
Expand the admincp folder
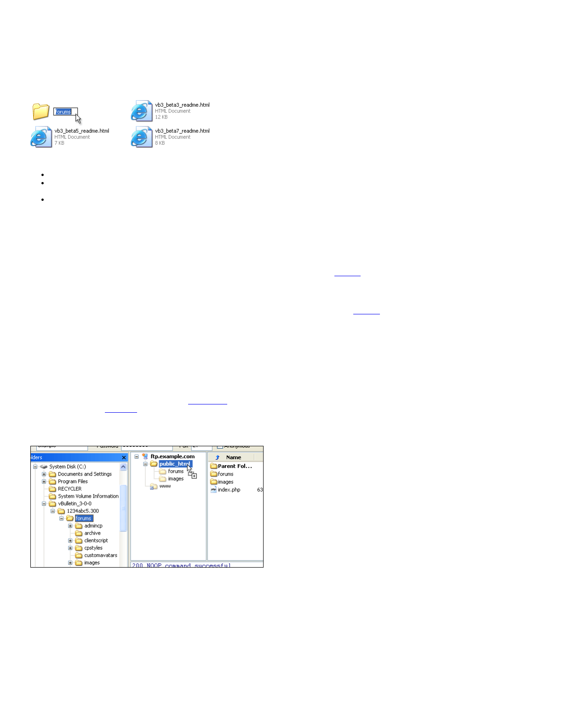(x=70, y=526)
